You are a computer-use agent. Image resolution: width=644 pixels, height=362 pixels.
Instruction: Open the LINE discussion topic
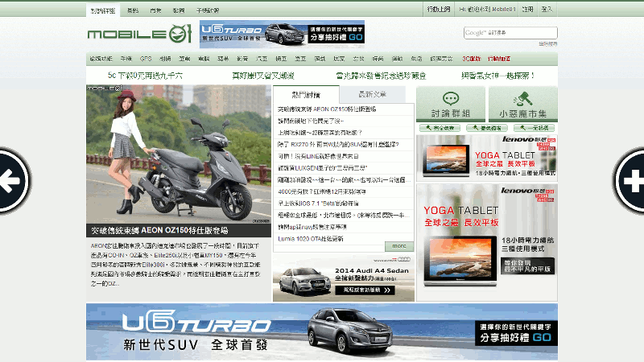click(x=318, y=156)
